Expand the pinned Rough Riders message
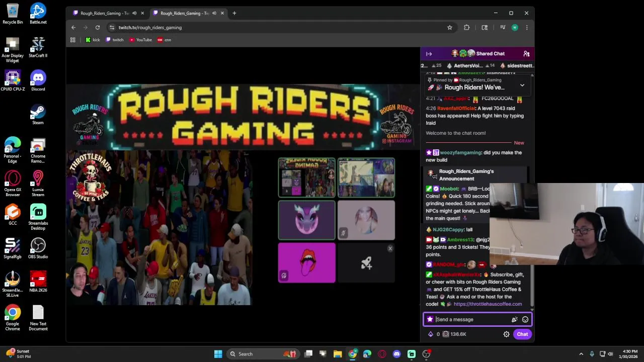Image resolution: width=644 pixels, height=362 pixels. click(x=522, y=85)
